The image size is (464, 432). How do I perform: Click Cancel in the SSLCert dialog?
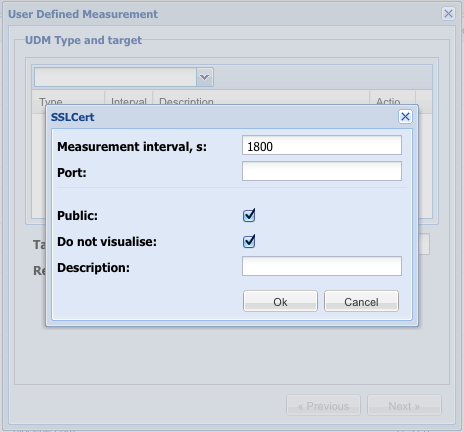[361, 301]
